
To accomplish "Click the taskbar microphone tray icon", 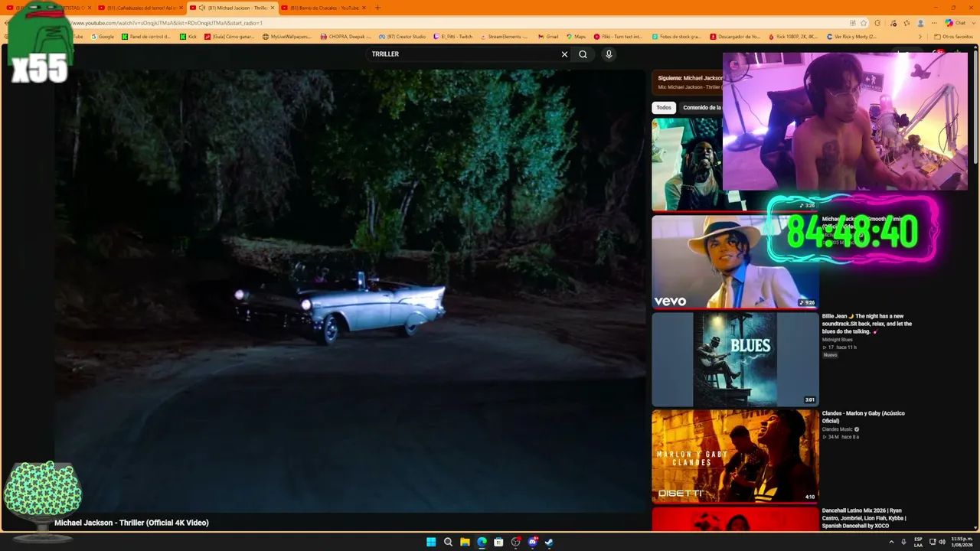I will pos(903,542).
